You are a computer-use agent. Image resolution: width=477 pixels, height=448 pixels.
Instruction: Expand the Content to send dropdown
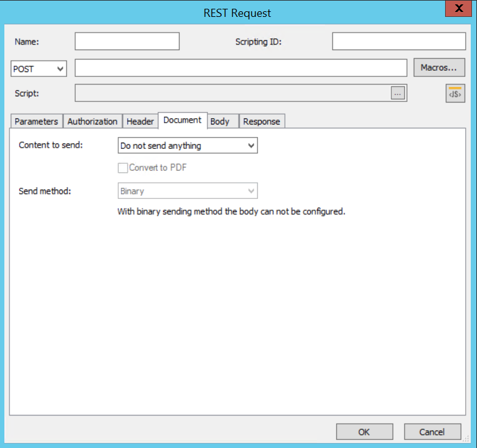click(188, 145)
